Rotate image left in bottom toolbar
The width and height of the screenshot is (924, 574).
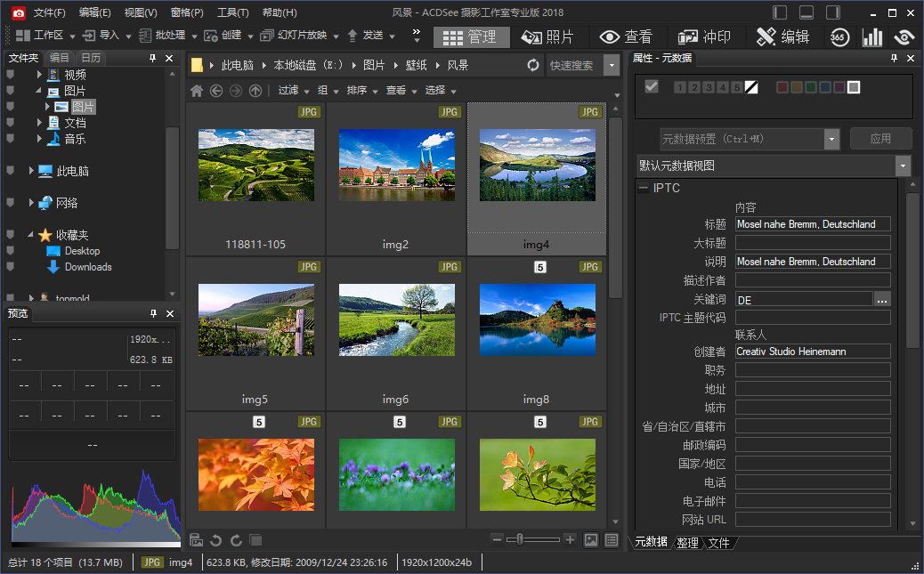click(215, 540)
